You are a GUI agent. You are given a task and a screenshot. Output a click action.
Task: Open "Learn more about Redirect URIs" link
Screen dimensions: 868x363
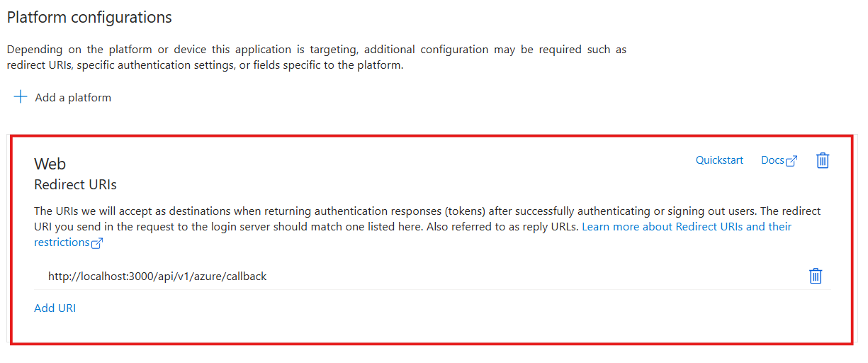coord(686,227)
